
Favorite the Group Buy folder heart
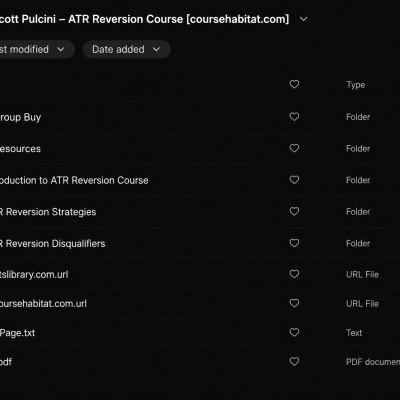click(294, 117)
